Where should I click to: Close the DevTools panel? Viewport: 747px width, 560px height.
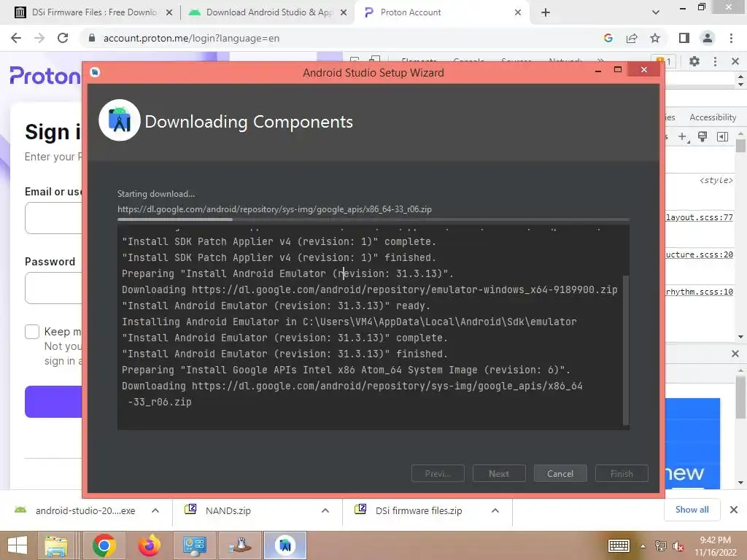pos(735,61)
